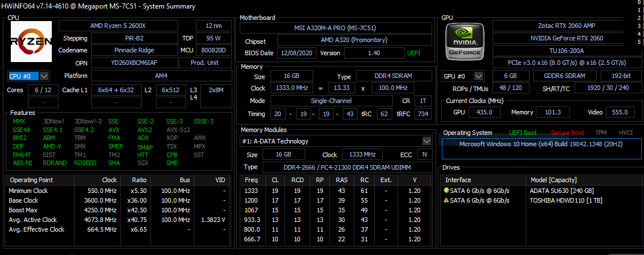Click the MSI A320M-A PRO motherboard field
The height and width of the screenshot is (255, 644).
(x=335, y=28)
